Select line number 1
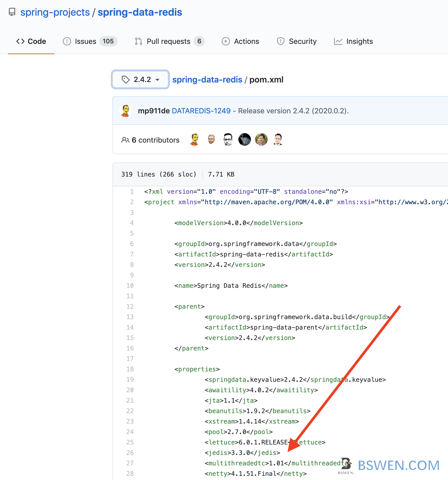 point(132,192)
